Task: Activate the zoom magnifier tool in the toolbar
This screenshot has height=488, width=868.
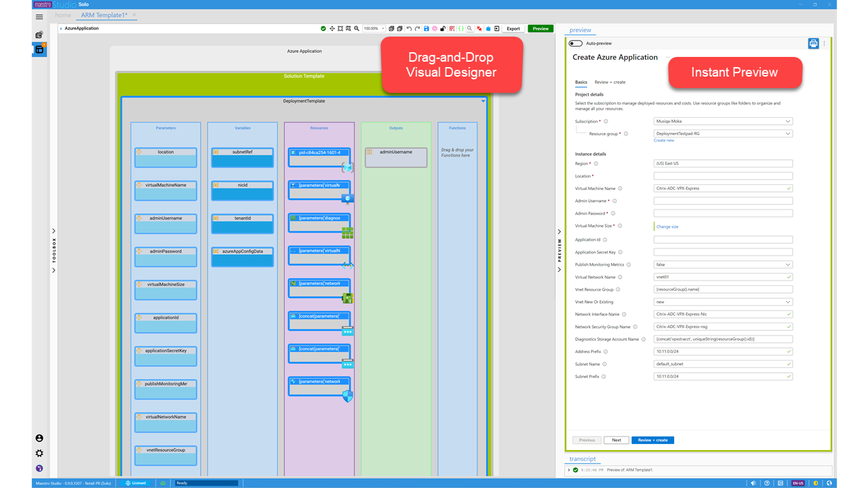Action: click(x=356, y=28)
